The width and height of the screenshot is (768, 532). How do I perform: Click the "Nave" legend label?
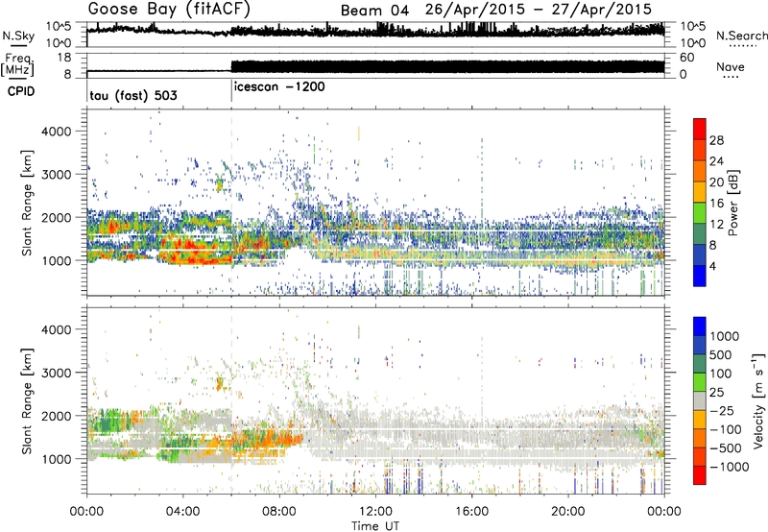coord(731,66)
